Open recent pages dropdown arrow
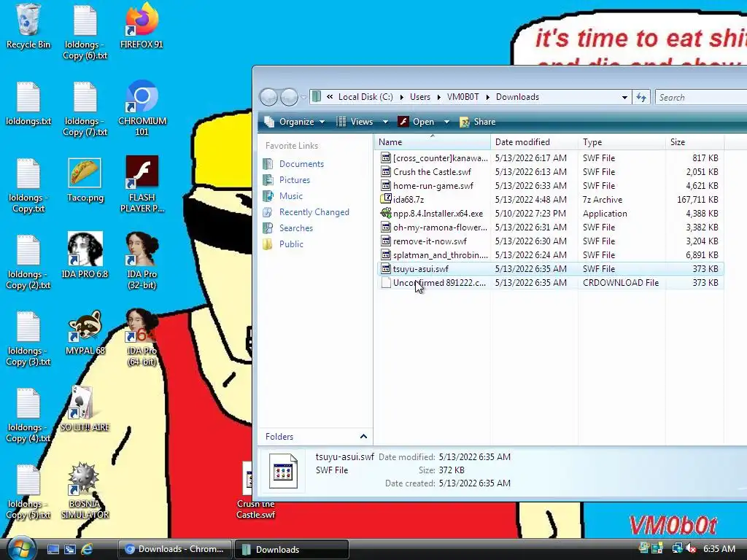The height and width of the screenshot is (560, 747). tap(303, 98)
